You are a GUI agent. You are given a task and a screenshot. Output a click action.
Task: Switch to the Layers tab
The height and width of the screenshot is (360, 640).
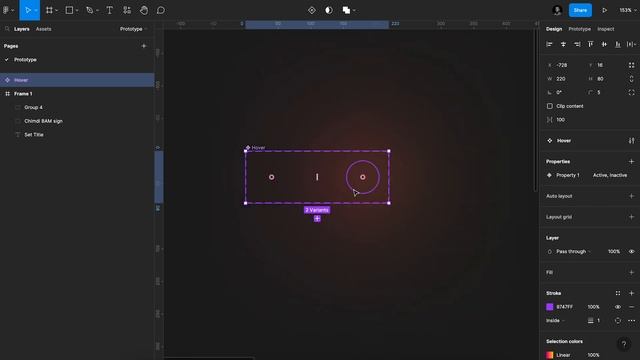pyautogui.click(x=22, y=29)
